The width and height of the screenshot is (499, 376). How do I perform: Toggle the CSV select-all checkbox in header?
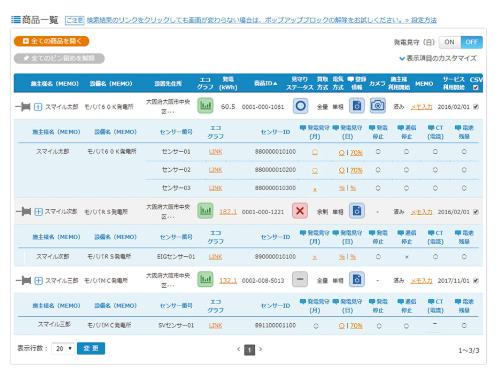(476, 87)
